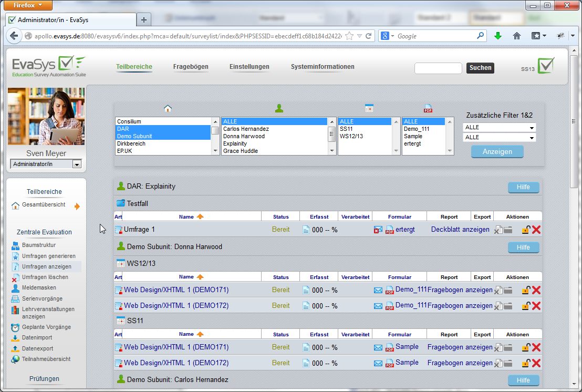Screen dimensions: 582x392
Task: Open the first Zusätzliche Filter dropdown
Action: click(499, 128)
